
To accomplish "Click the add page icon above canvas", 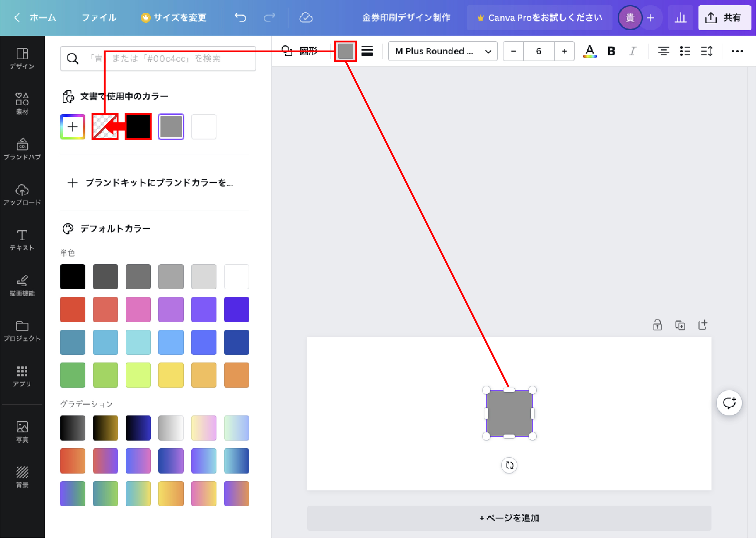I will click(x=703, y=325).
